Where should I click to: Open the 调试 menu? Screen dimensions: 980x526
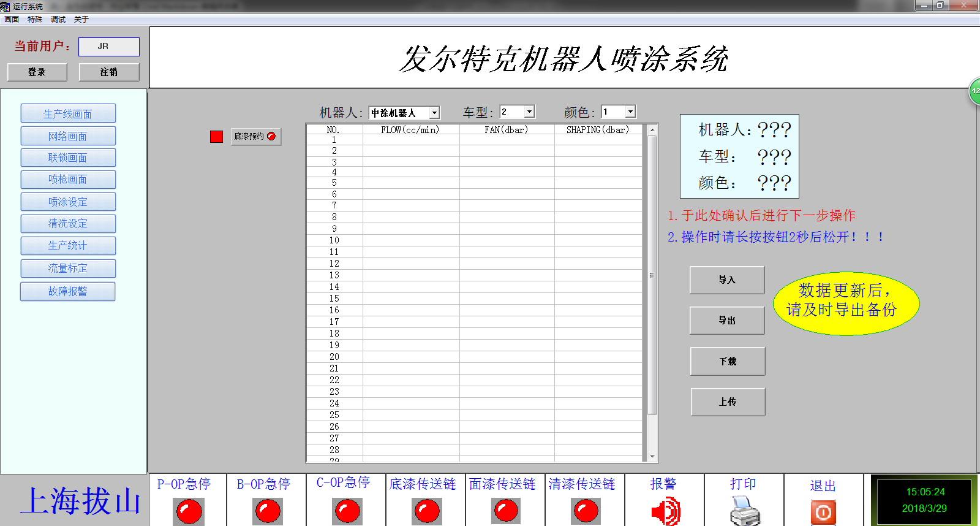(58, 20)
